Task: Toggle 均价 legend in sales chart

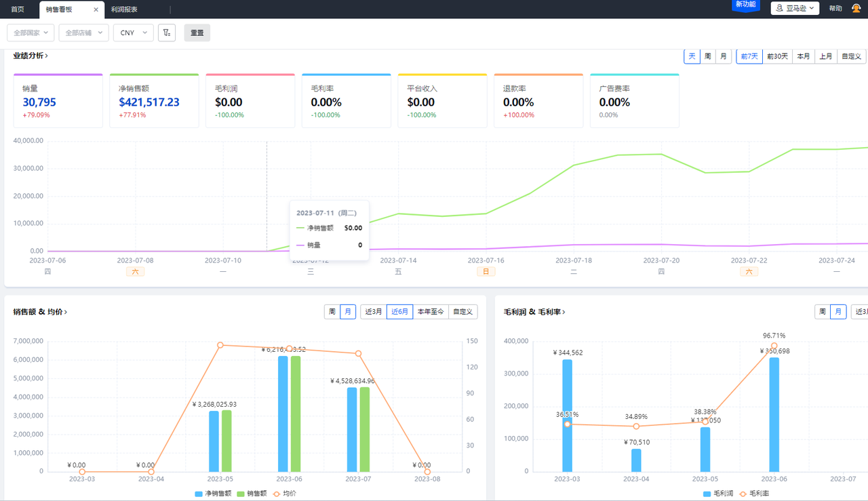Action: pos(284,494)
